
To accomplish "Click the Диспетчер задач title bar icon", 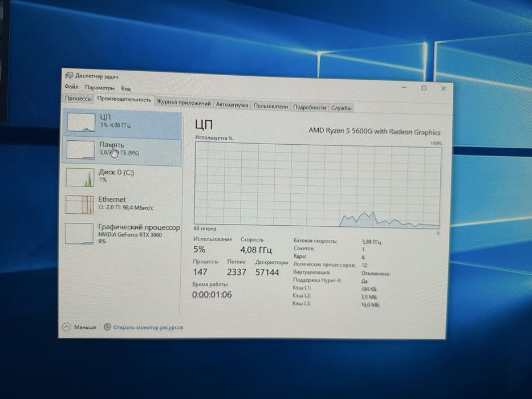I will point(69,75).
